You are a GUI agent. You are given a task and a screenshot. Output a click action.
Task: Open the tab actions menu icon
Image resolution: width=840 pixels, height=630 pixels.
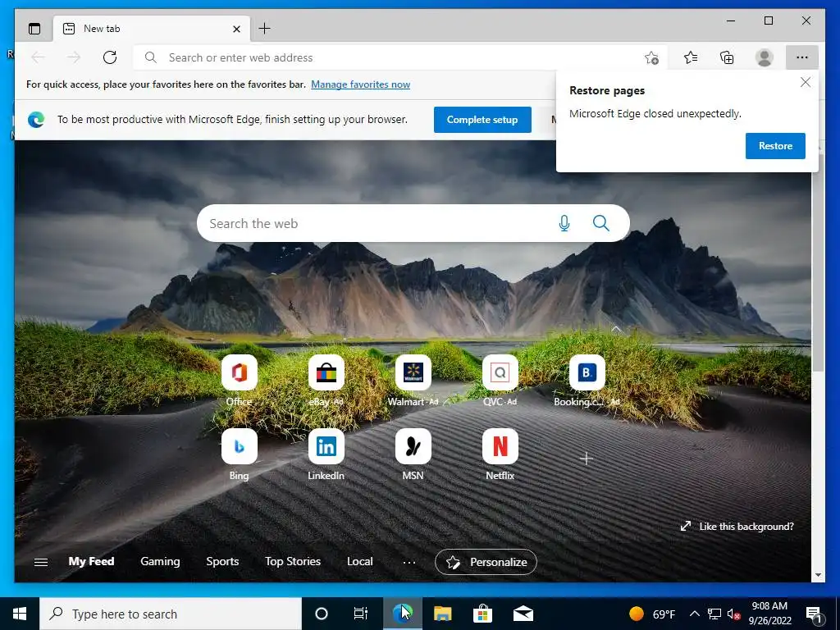pos(34,29)
